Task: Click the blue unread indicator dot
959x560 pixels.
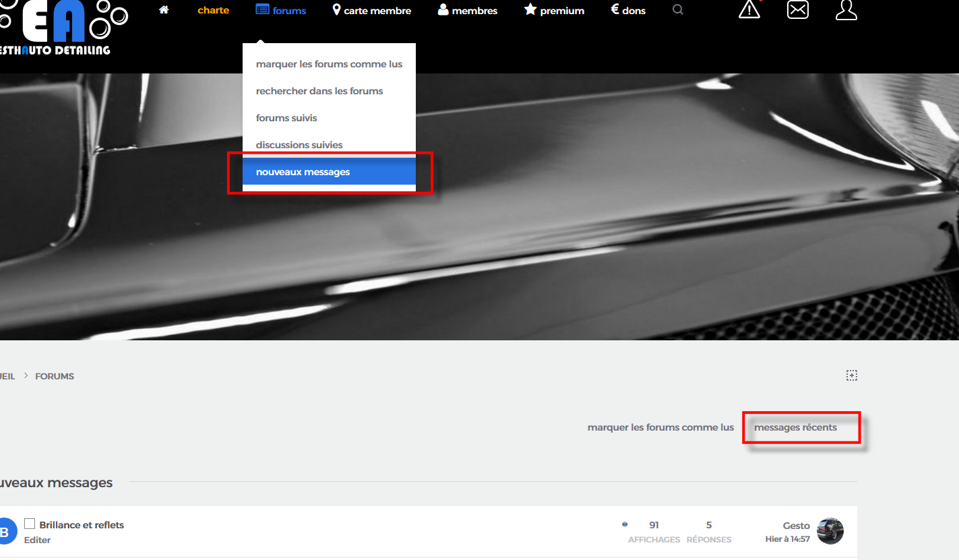Action: click(625, 524)
